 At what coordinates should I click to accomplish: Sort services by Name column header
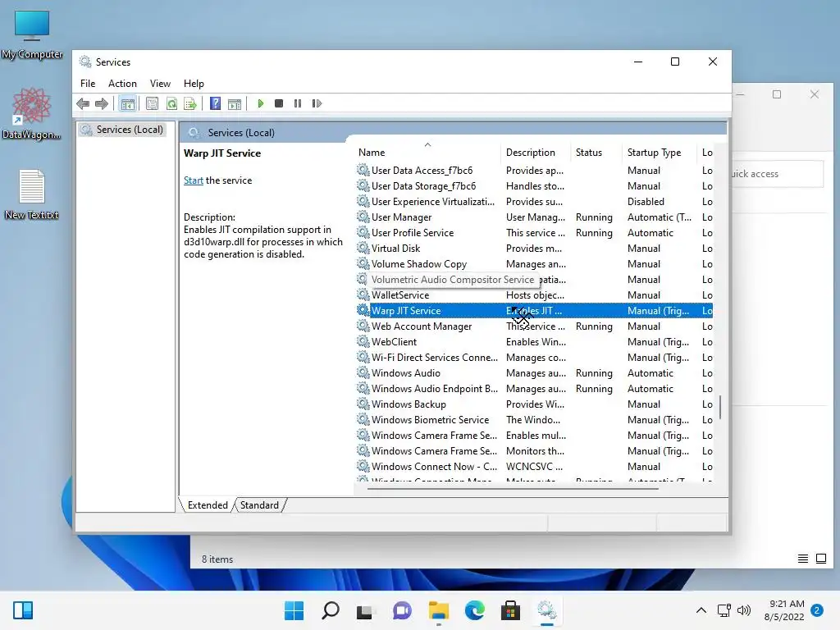[427, 152]
